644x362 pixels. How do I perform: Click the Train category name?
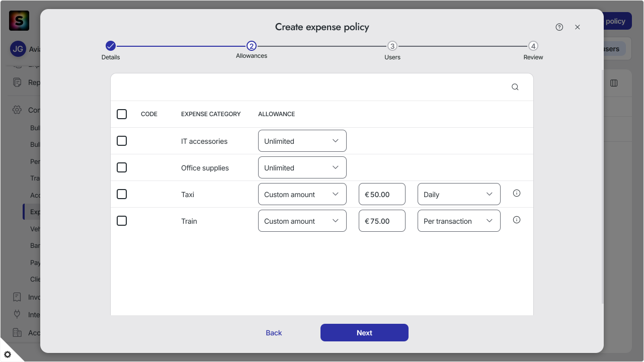click(189, 221)
